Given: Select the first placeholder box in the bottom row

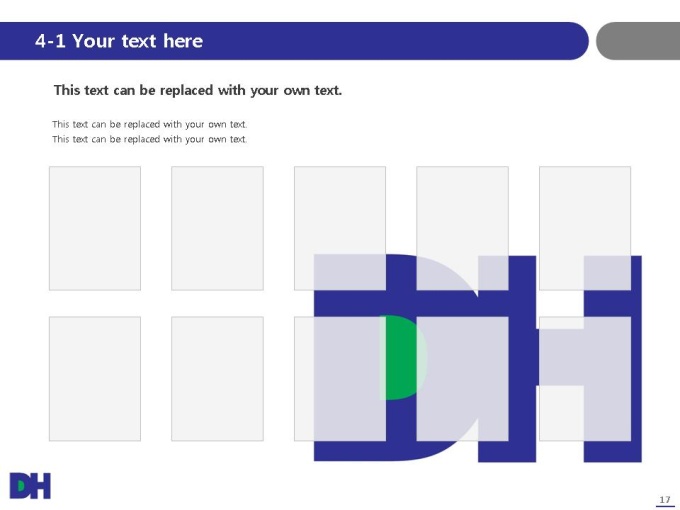Looking at the screenshot, I should pos(95,379).
